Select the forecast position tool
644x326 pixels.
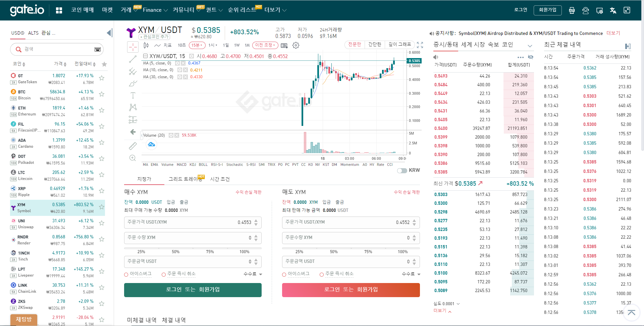coord(133,120)
